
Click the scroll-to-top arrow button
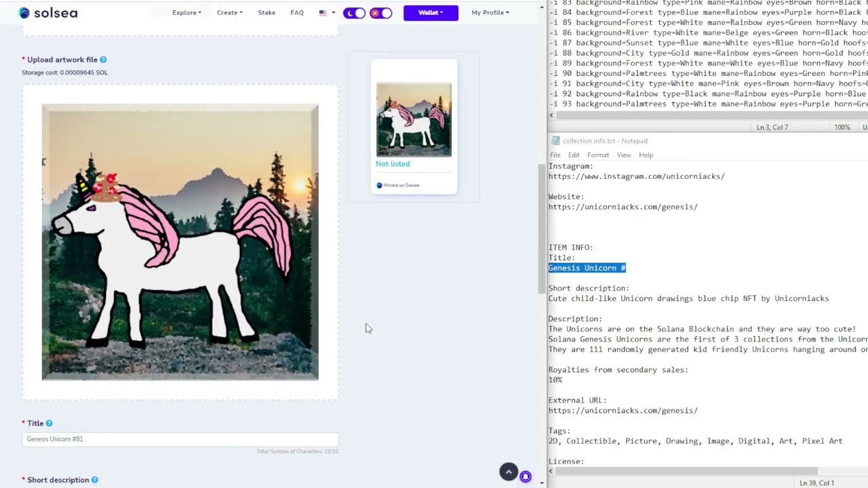click(x=509, y=472)
